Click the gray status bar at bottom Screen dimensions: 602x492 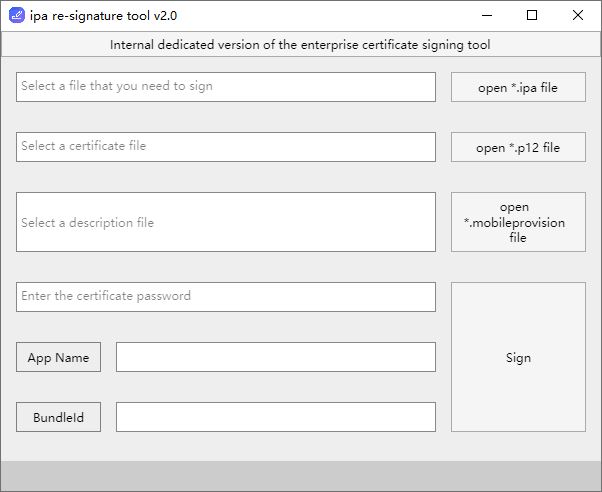coord(300,476)
